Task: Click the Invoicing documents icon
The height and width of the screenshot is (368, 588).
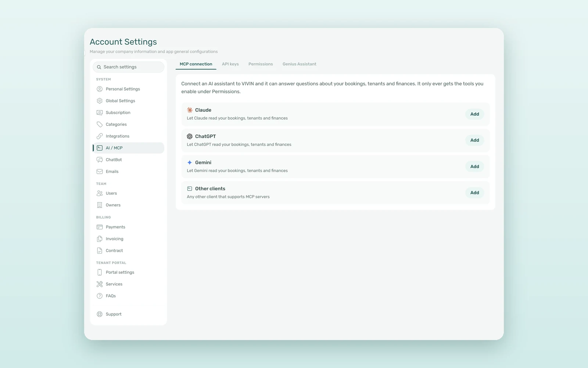Action: (100, 239)
